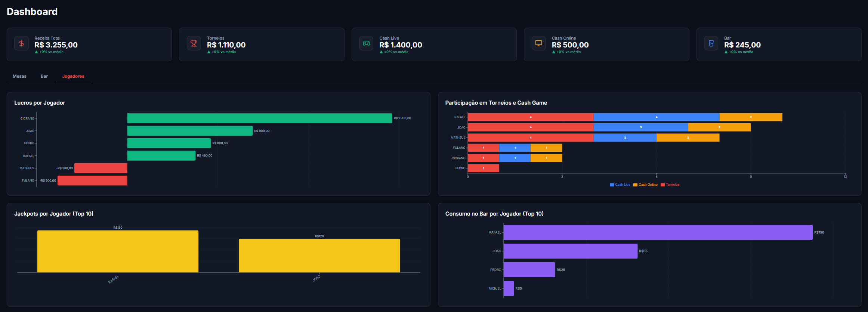The width and height of the screenshot is (868, 312).
Task: Click MATHEUS's red loss bar
Action: coord(101,168)
